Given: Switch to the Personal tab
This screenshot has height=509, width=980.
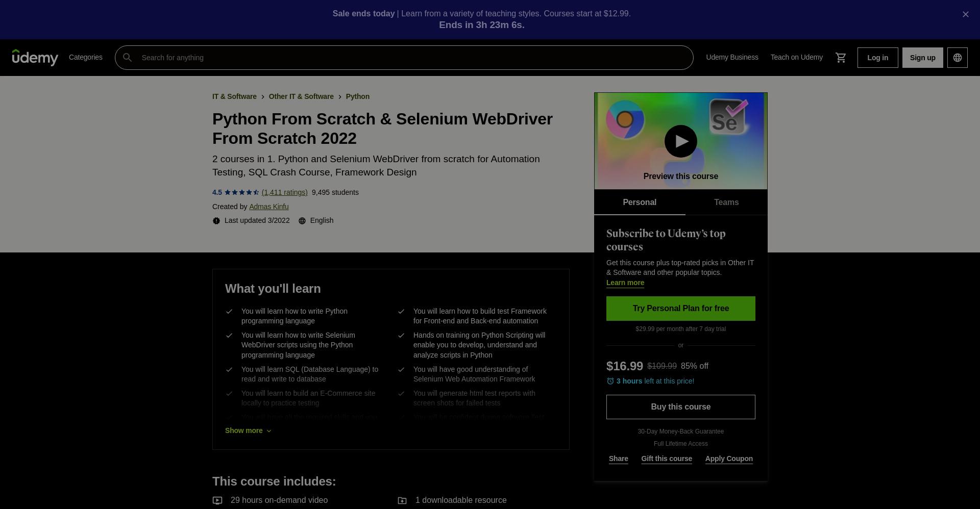Looking at the screenshot, I should [640, 202].
